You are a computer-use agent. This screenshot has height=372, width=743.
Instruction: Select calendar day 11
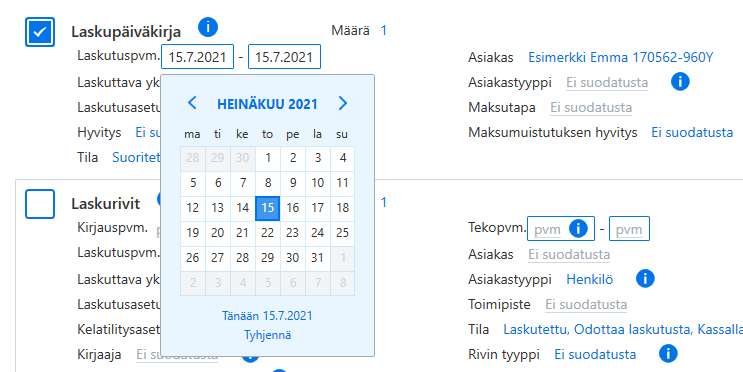pyautogui.click(x=343, y=183)
